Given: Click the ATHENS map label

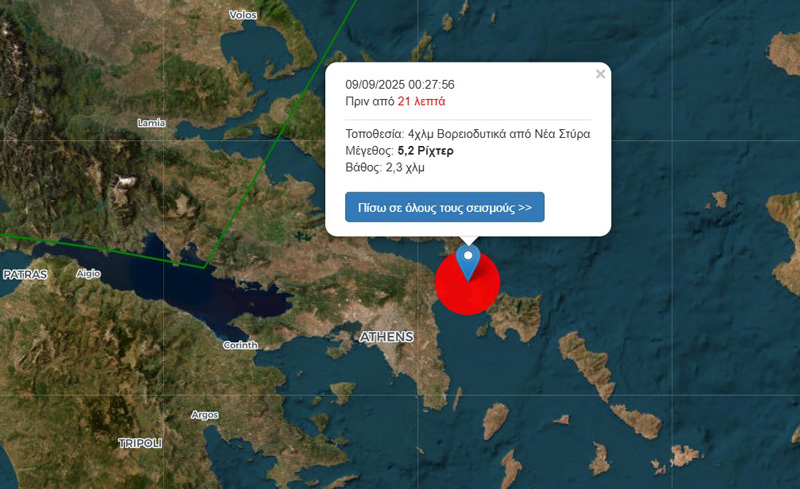Looking at the screenshot, I should tap(386, 337).
